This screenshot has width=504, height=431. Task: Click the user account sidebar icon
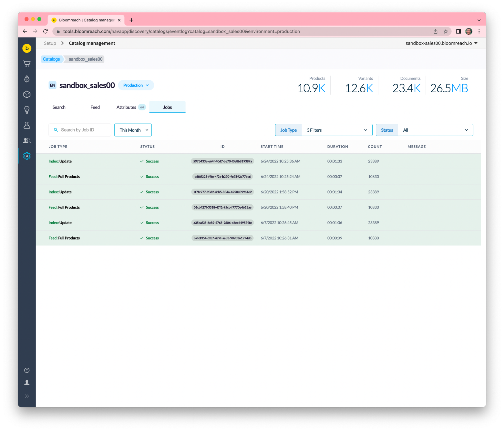tap(27, 383)
